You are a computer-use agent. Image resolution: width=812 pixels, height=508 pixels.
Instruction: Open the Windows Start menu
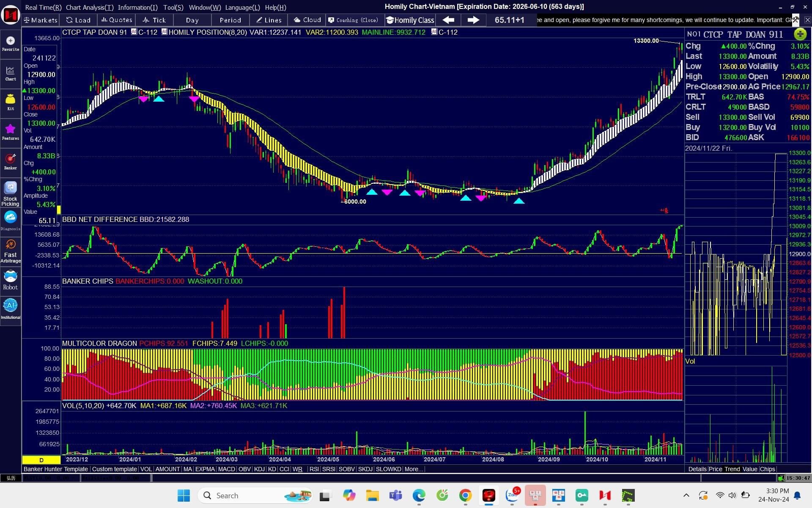point(184,495)
